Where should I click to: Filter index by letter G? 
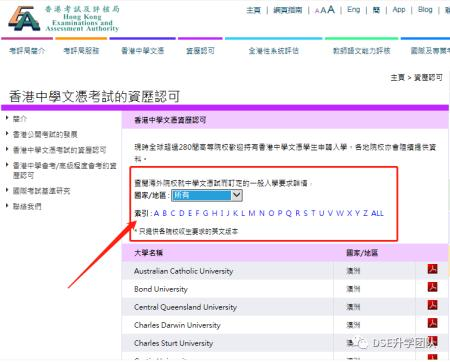pyautogui.click(x=205, y=213)
